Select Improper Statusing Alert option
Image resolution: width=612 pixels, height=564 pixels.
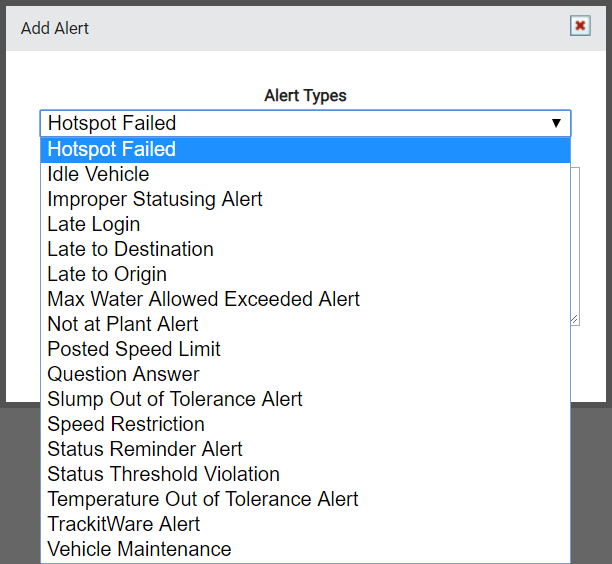305,199
